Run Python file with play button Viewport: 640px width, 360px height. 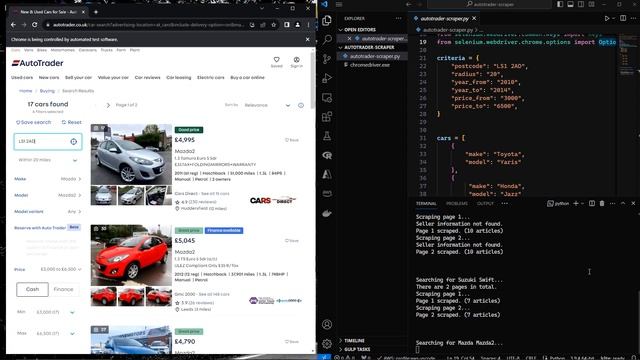607,18
